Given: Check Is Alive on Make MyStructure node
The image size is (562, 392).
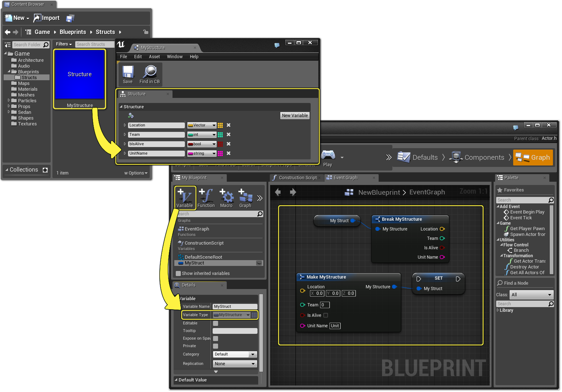Looking at the screenshot, I should point(325,315).
